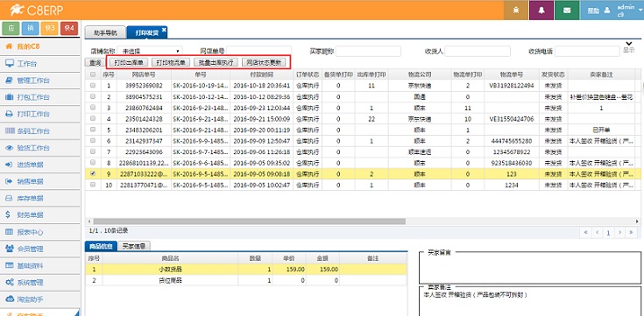This screenshot has height=316, width=644.
Task: Click the C8ERP logo
Action: (x=37, y=11)
